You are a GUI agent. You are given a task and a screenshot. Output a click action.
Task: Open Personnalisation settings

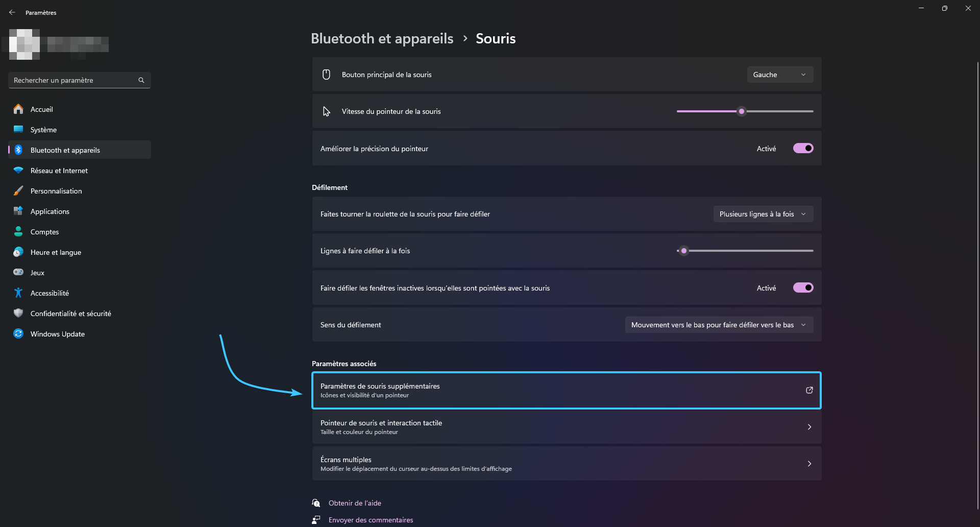click(x=80, y=190)
